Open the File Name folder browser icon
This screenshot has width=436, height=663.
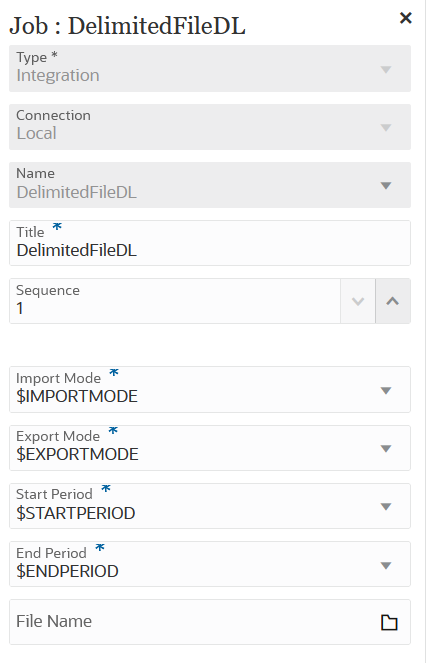click(389, 622)
